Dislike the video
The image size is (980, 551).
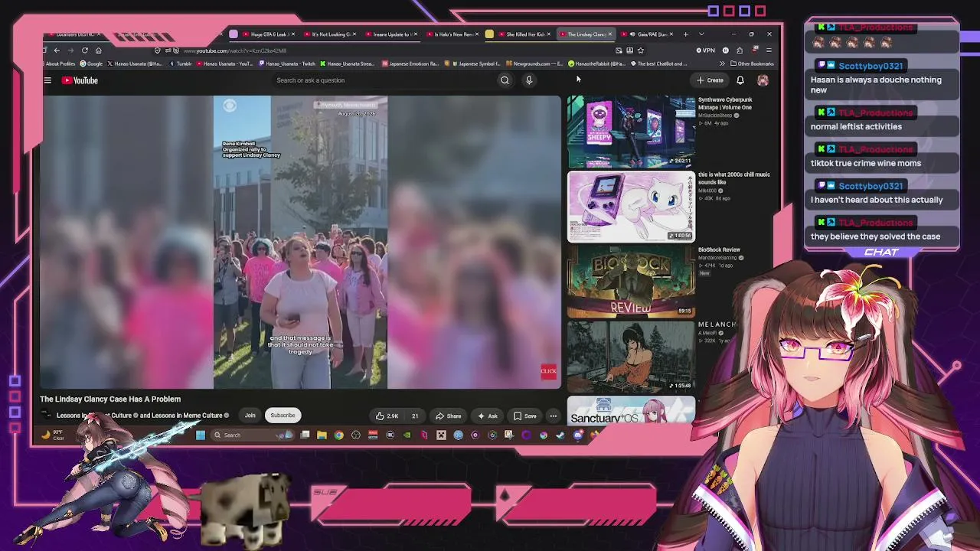pyautogui.click(x=414, y=416)
